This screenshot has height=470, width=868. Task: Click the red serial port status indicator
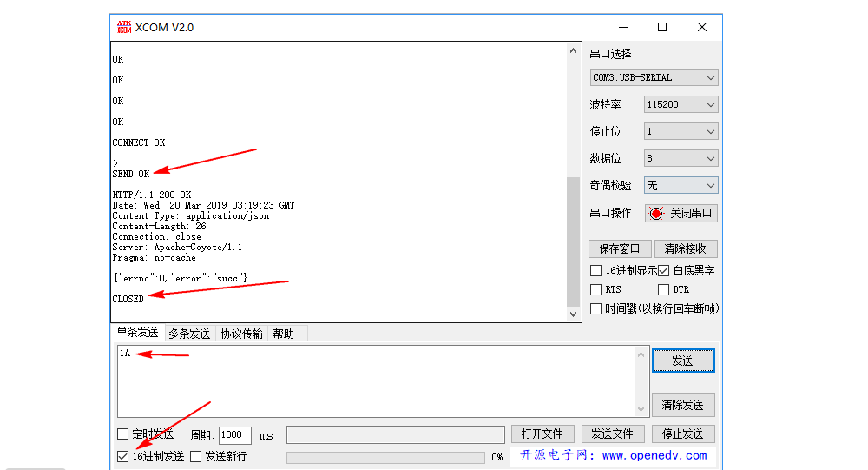tap(656, 214)
